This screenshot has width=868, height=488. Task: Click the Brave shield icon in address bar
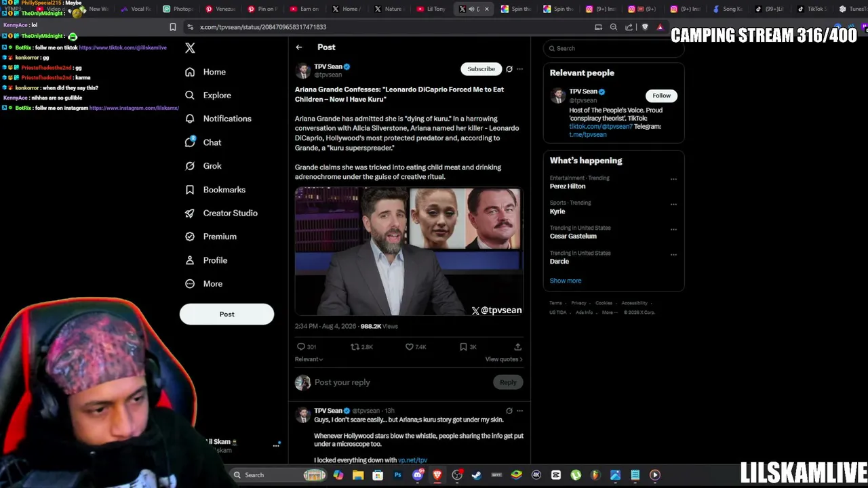point(644,27)
